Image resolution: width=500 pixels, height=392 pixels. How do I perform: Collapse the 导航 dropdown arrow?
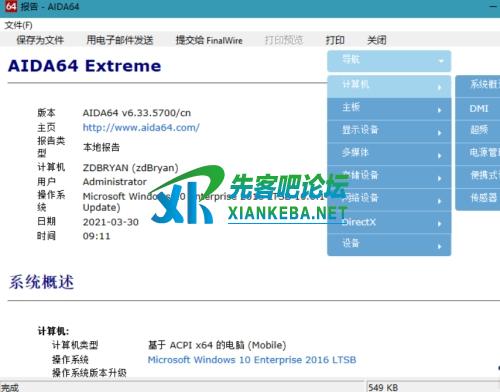[x=441, y=61]
